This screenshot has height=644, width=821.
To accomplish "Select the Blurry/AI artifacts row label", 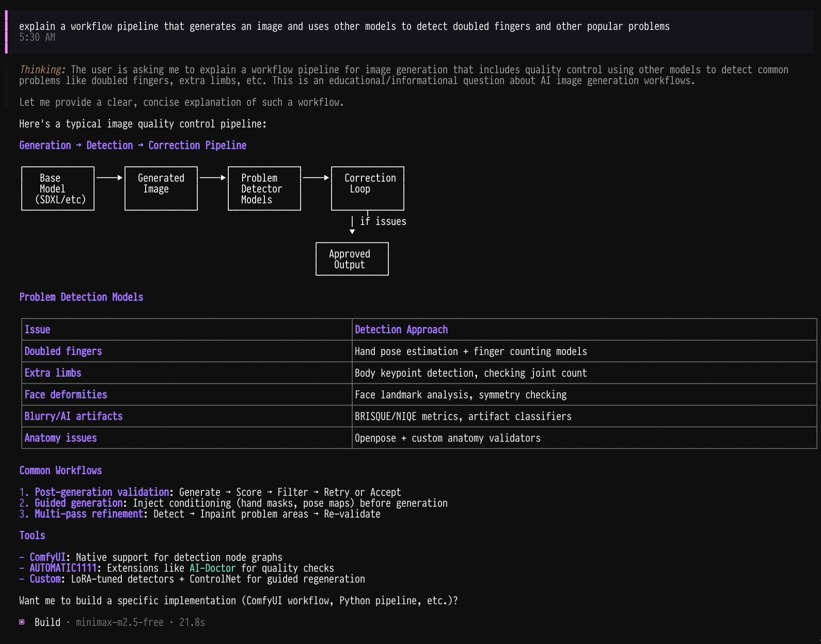I will point(74,416).
